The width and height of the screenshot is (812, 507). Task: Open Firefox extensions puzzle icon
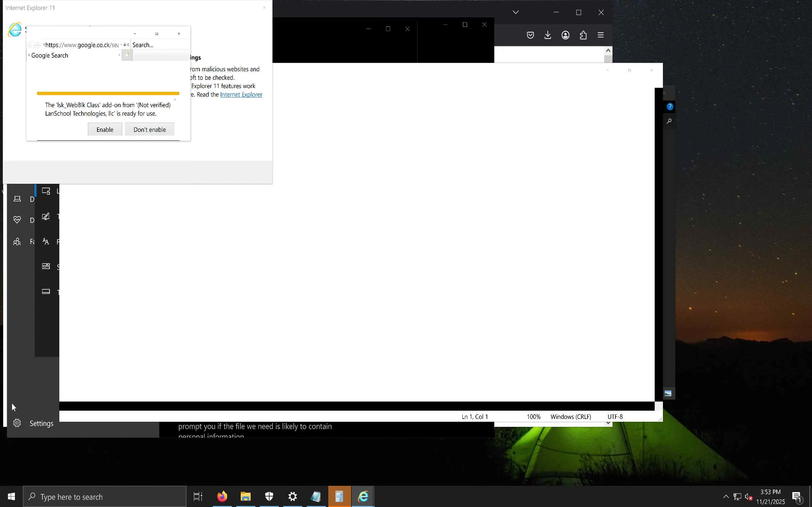[x=583, y=35]
